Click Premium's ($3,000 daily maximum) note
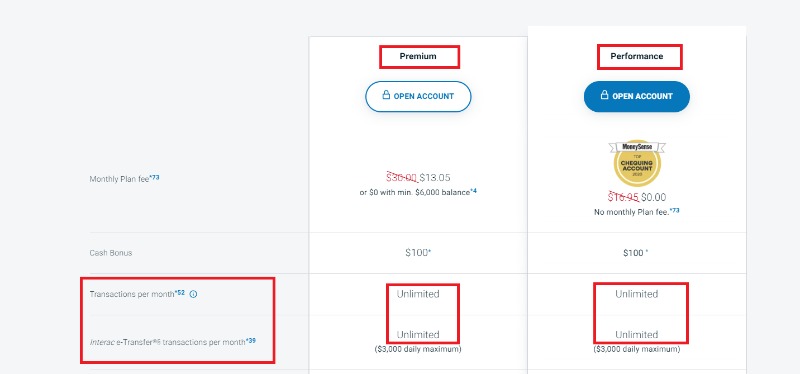Image resolution: width=800 pixels, height=374 pixels. 418,350
